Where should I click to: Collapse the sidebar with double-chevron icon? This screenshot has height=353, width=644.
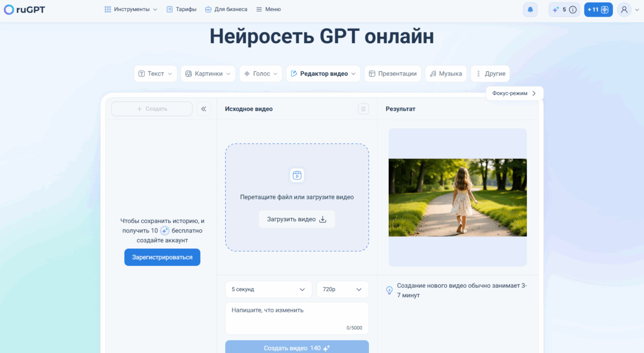tap(204, 109)
